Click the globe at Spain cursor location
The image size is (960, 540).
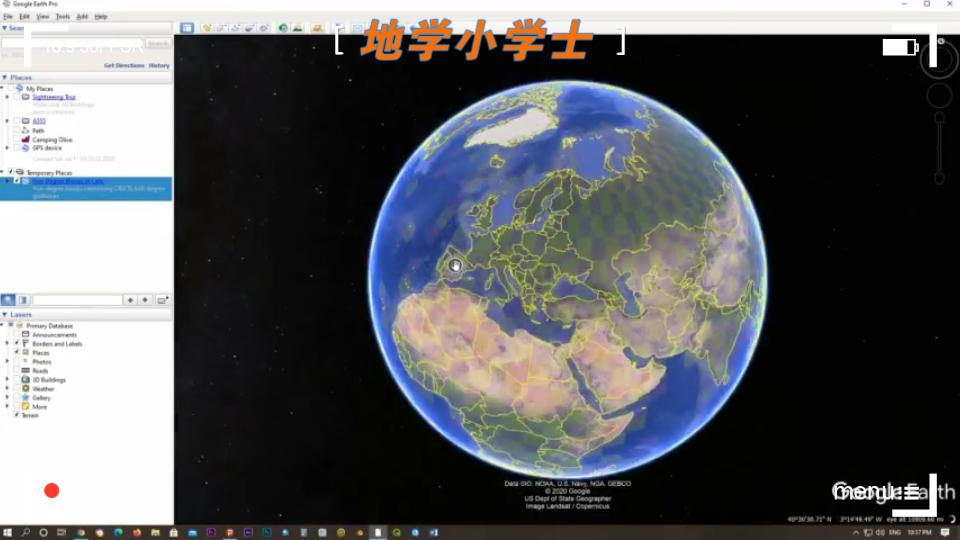455,266
